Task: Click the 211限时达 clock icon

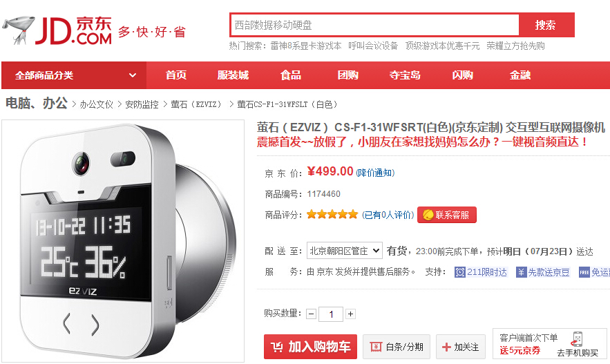Action: (460, 272)
